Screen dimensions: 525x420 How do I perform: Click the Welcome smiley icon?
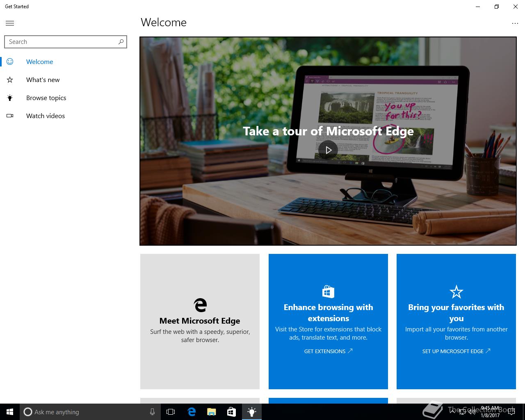point(10,62)
